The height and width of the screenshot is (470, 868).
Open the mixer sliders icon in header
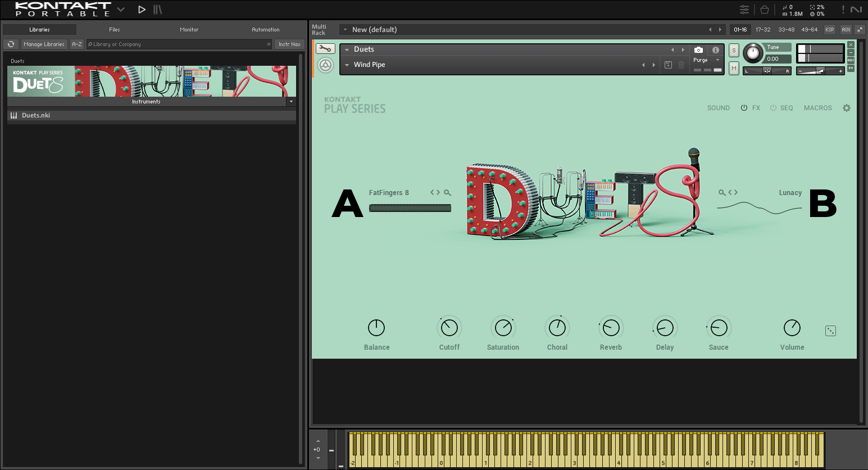(x=744, y=10)
